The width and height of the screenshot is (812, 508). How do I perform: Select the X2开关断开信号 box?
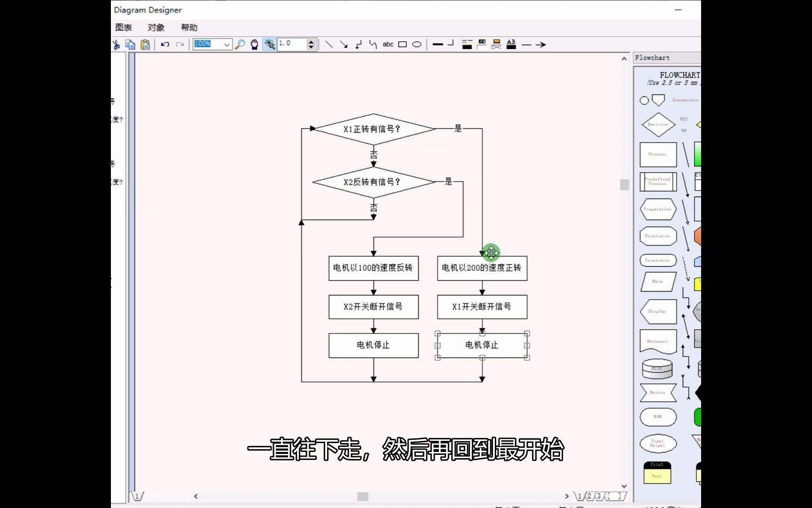[x=374, y=307]
